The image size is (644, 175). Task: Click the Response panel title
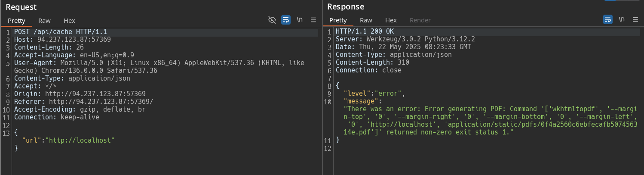click(346, 7)
